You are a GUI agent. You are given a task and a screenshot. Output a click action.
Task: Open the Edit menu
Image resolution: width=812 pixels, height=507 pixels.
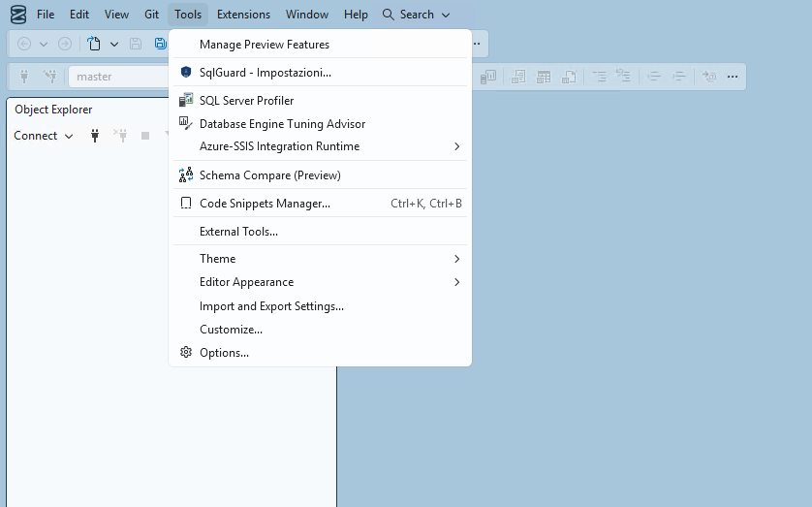pos(79,15)
